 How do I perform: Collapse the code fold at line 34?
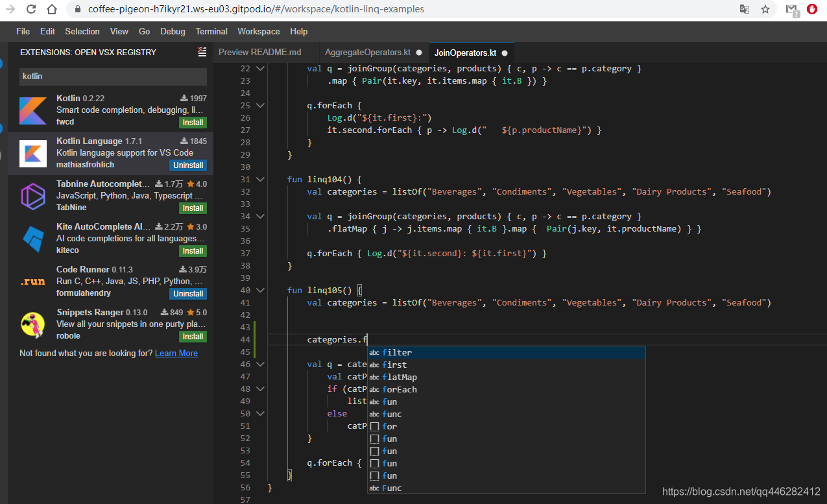coord(260,216)
